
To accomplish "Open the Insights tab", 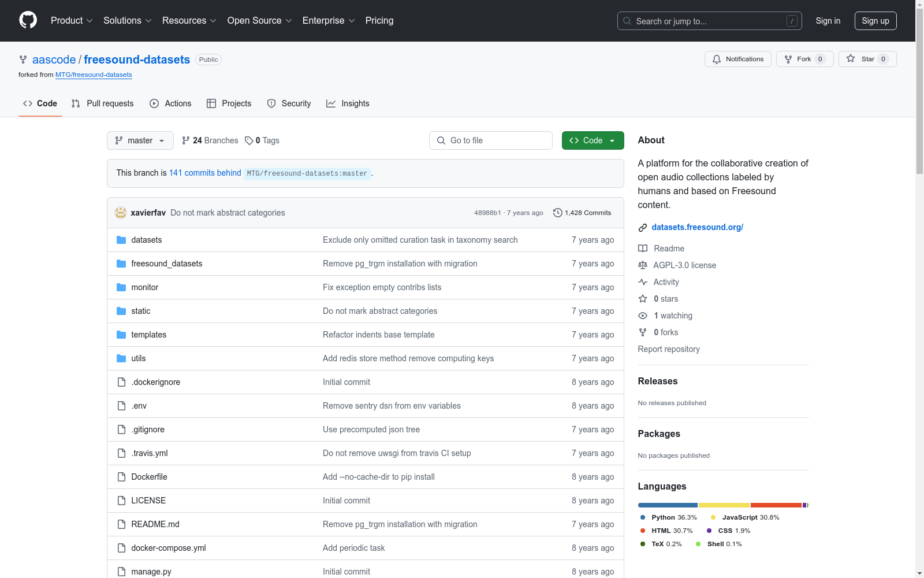I will click(348, 103).
